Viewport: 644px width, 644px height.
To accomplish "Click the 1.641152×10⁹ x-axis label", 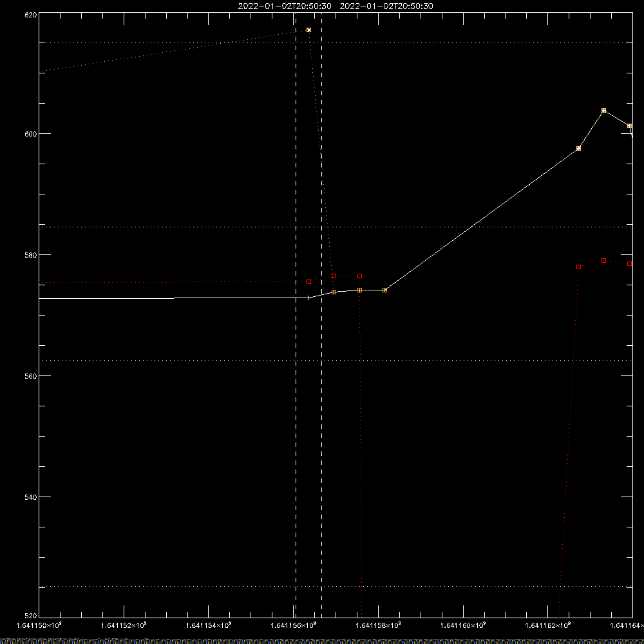I will click(x=124, y=625).
